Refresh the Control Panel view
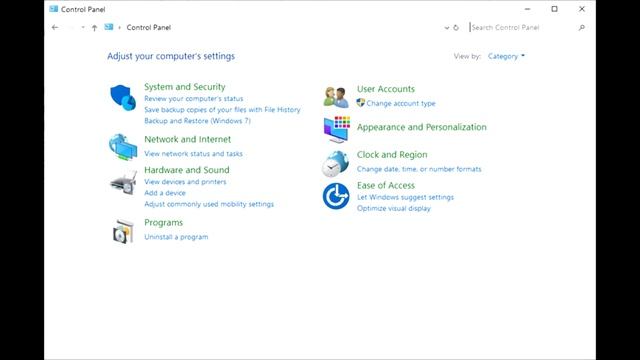Viewport: 640px width, 360px height. click(x=456, y=28)
